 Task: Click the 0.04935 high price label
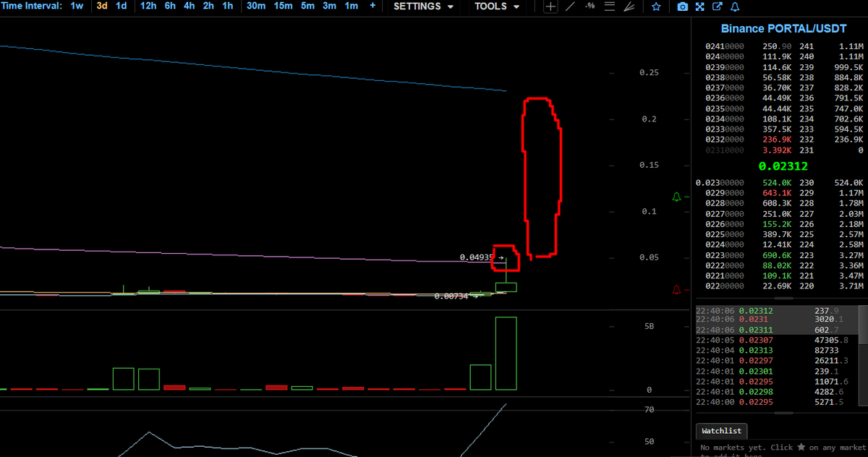pos(477,257)
